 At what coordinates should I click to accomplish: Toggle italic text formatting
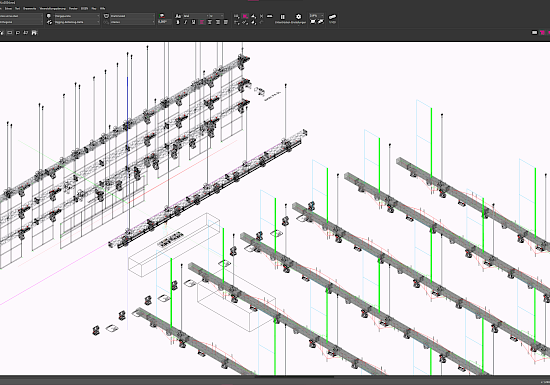186,22
